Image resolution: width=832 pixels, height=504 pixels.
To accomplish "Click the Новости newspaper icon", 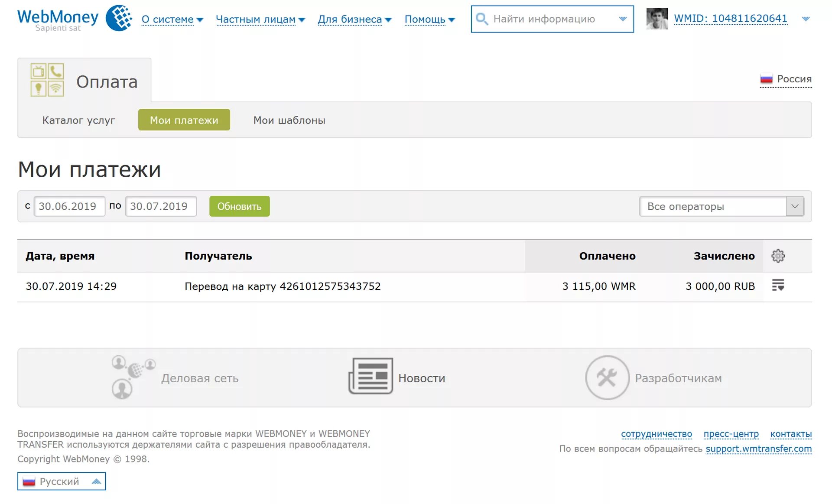I will [x=371, y=376].
